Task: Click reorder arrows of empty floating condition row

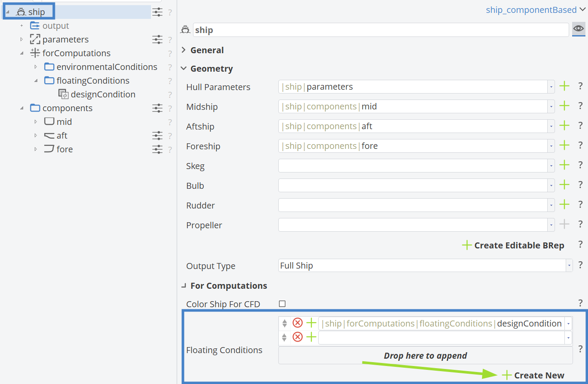Action: (284, 338)
